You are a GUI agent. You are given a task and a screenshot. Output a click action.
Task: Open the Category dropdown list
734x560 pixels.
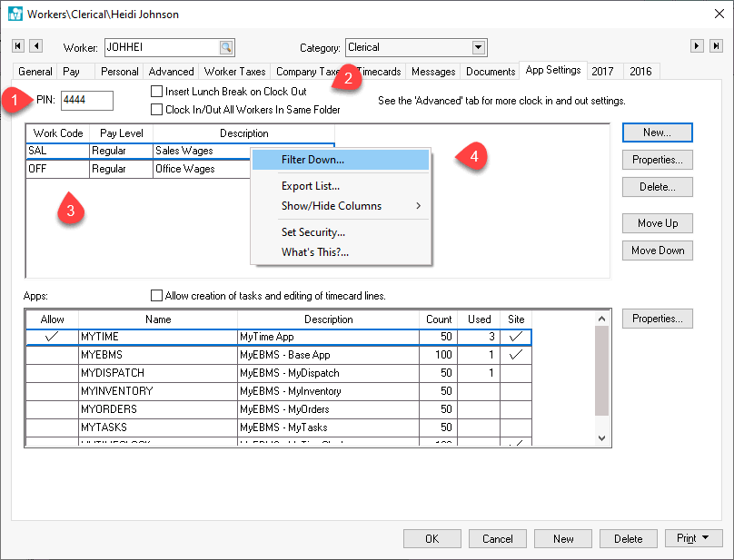(479, 47)
